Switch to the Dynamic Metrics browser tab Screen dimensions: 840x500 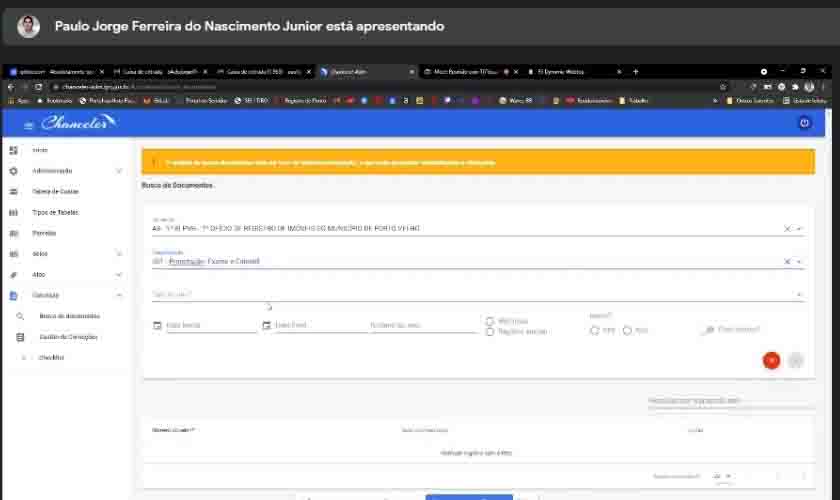click(573, 71)
